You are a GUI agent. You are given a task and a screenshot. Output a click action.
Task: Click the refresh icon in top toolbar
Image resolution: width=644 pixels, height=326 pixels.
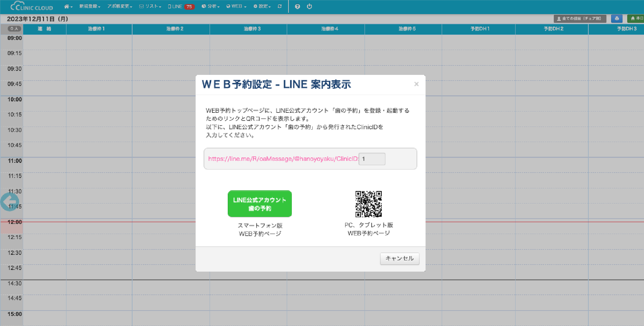[279, 6]
